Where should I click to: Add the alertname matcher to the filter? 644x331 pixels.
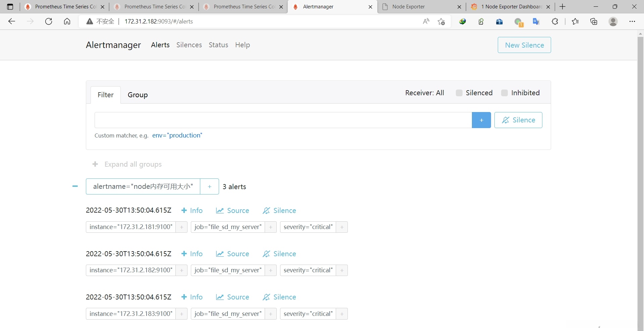pyautogui.click(x=210, y=186)
